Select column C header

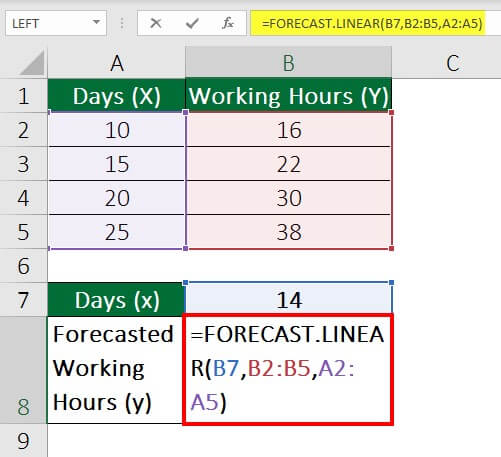(452, 63)
